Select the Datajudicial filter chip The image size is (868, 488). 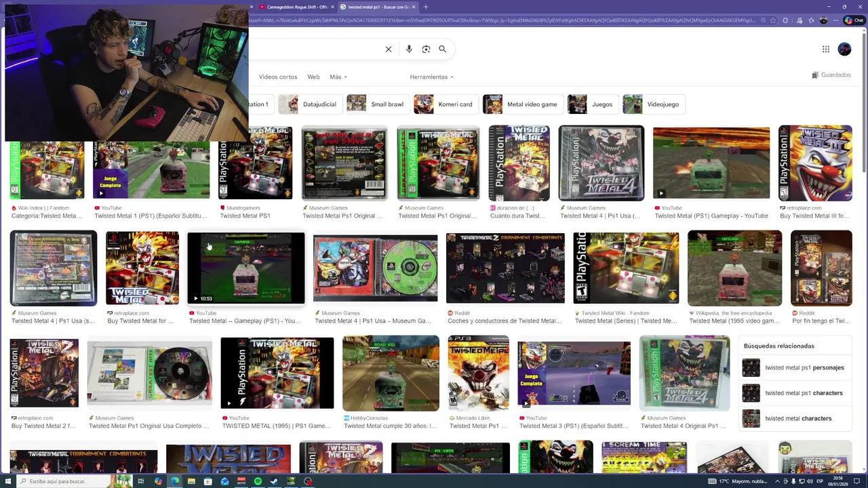pos(311,104)
